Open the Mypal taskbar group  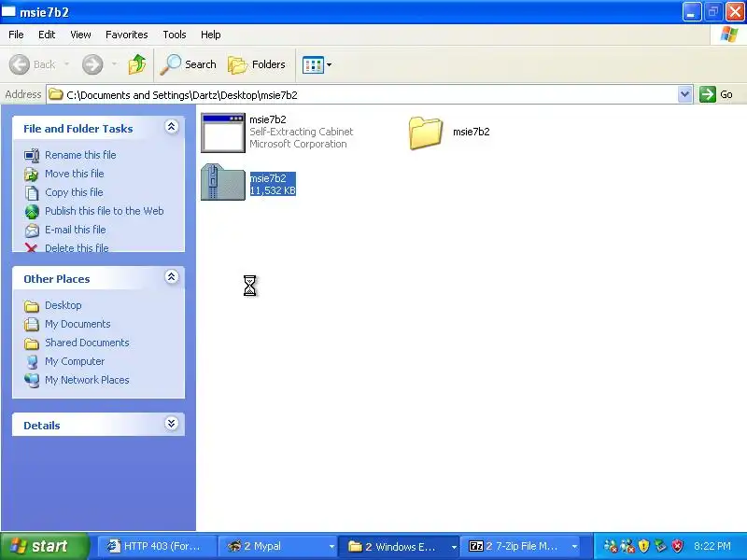click(x=277, y=546)
